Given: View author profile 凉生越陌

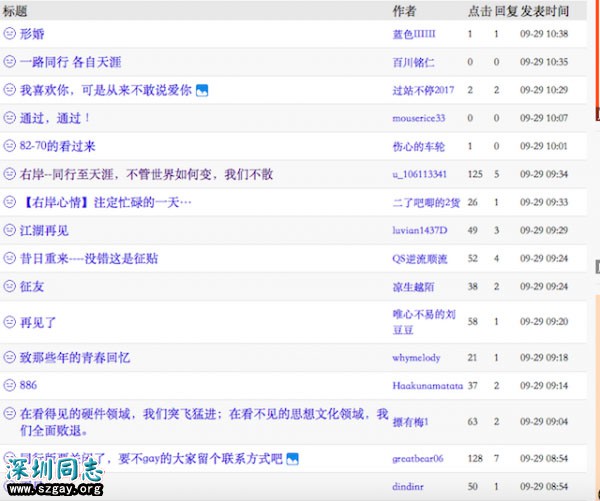Looking at the screenshot, I should [413, 287].
